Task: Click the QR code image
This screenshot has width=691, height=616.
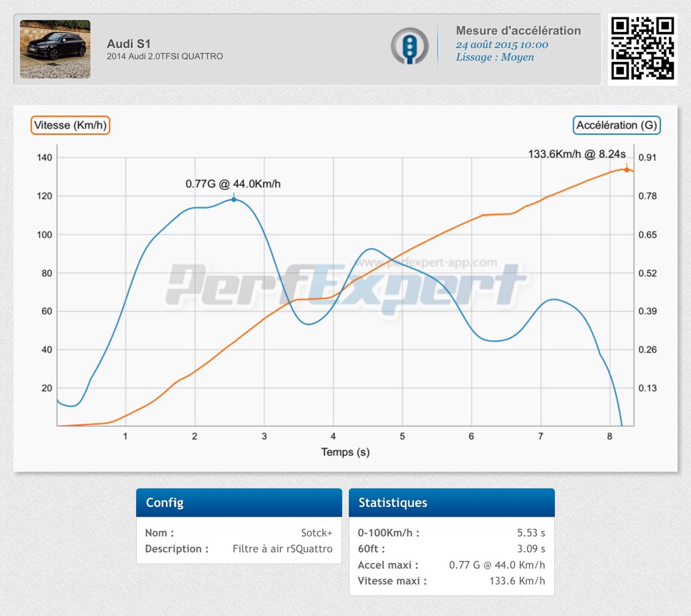Action: click(x=642, y=49)
